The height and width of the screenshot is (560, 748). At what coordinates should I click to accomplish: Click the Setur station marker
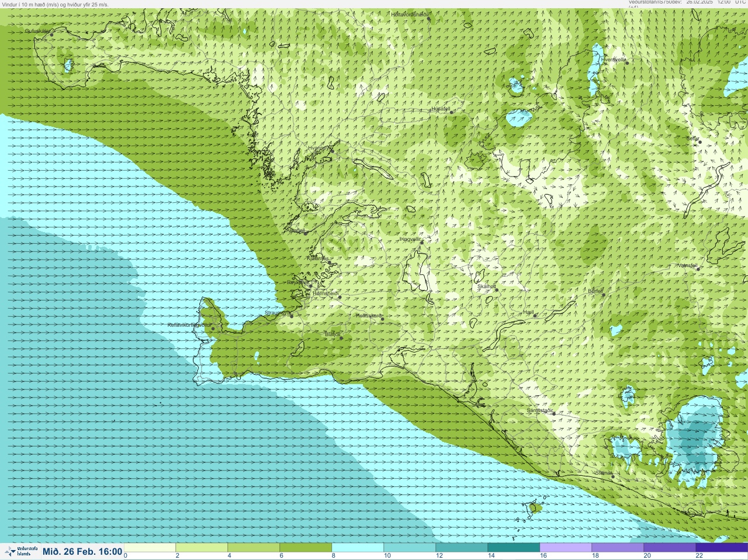coord(700,142)
